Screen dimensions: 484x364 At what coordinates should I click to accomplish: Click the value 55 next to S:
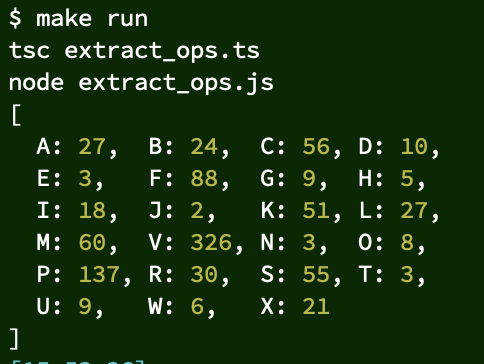point(316,274)
